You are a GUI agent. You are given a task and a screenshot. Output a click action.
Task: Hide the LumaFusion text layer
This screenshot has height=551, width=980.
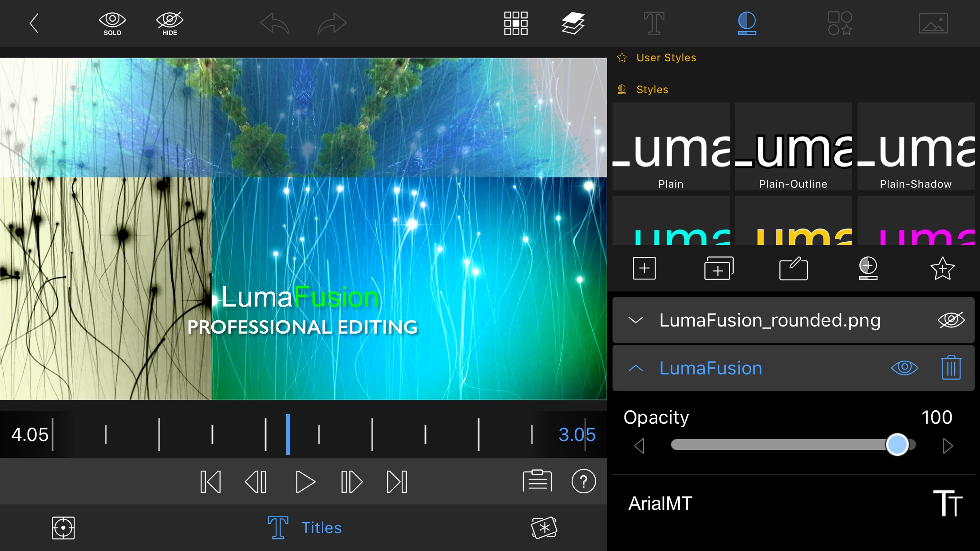point(905,368)
